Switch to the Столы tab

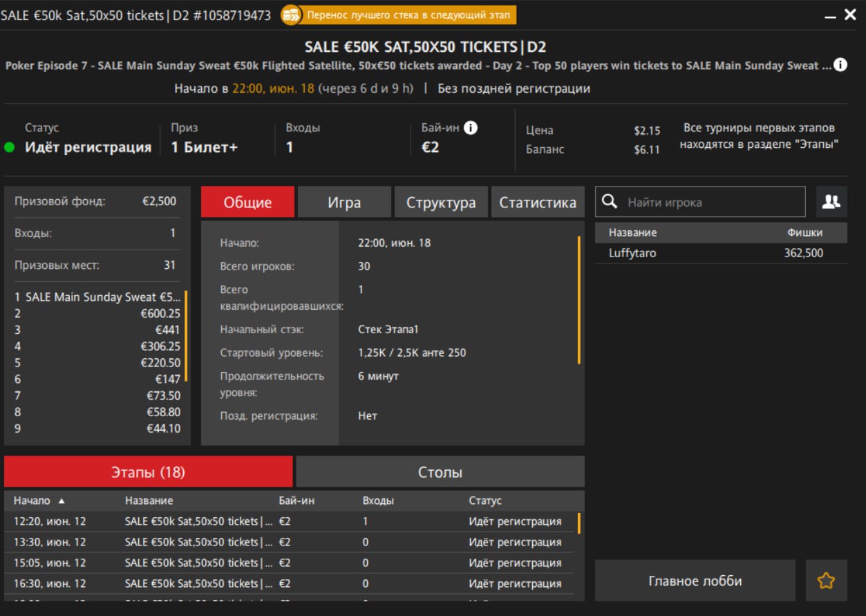(x=440, y=472)
